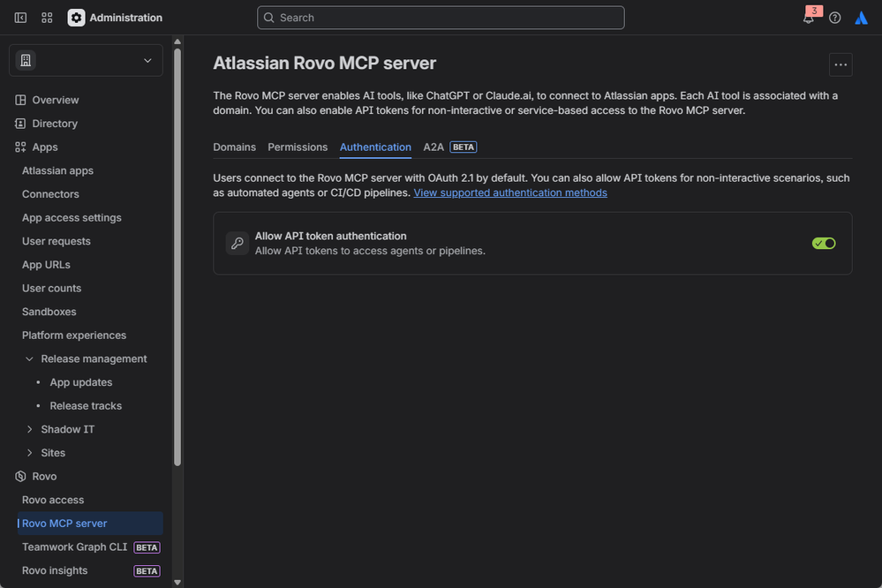Image resolution: width=882 pixels, height=588 pixels.
Task: Open User counts page
Action: click(x=51, y=288)
